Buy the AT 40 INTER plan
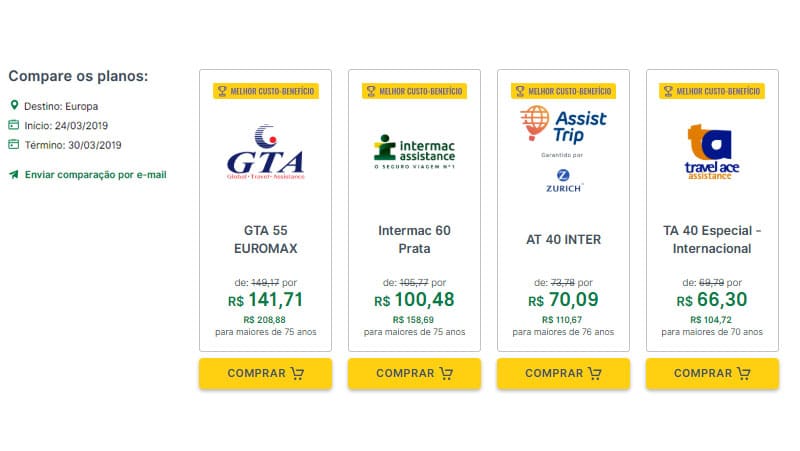Viewport: 800px width, 451px height. pyautogui.click(x=563, y=373)
